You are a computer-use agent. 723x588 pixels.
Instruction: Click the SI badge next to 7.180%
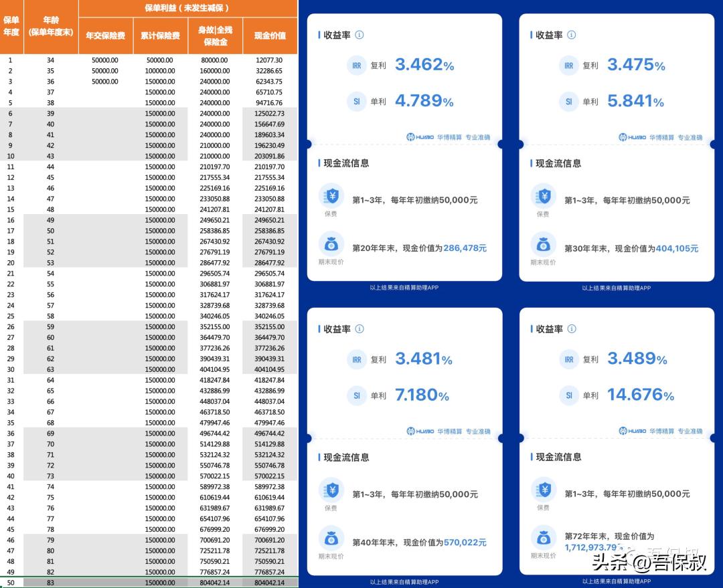[x=357, y=395]
